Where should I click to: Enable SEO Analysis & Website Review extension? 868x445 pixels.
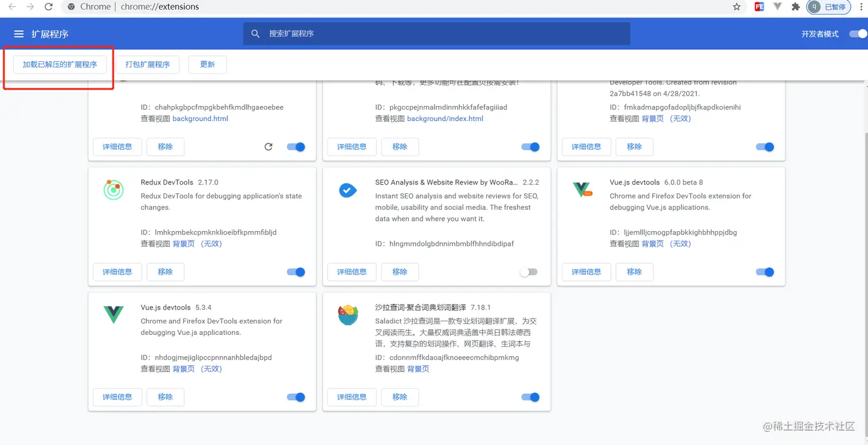(x=529, y=272)
